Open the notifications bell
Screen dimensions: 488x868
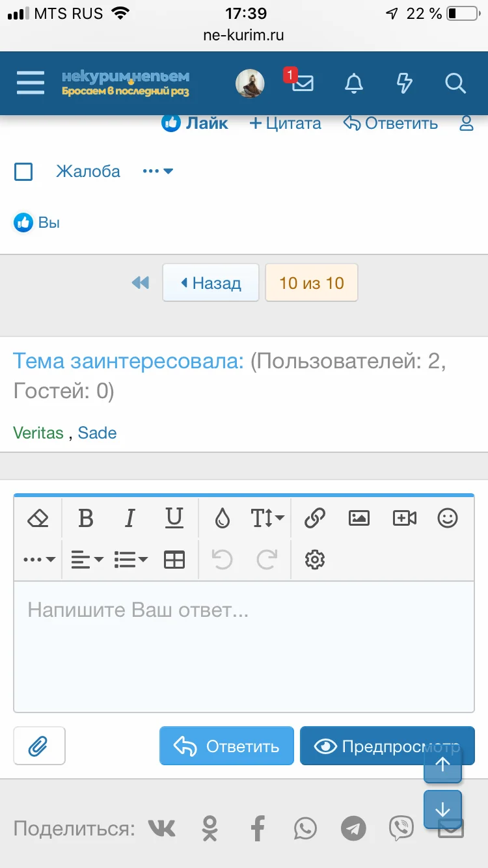353,83
